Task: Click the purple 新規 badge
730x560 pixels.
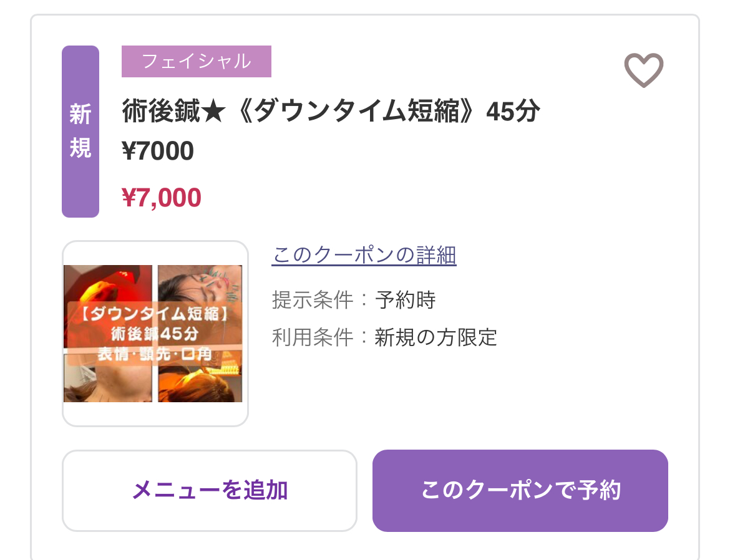Action: [80, 132]
